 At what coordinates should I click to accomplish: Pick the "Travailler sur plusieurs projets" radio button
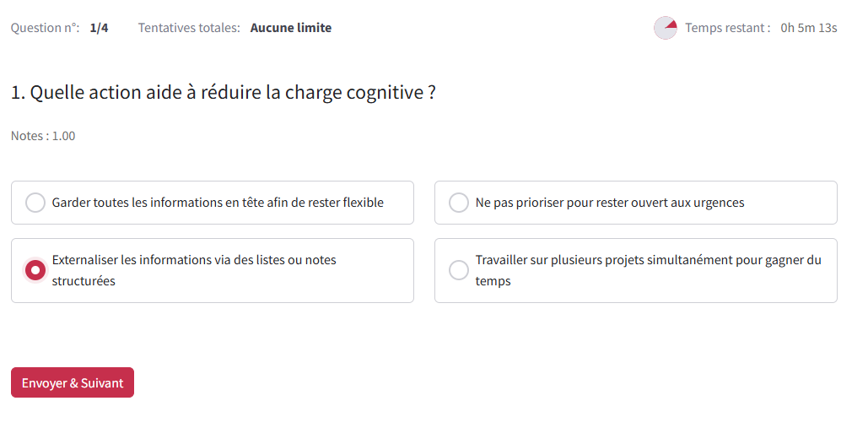[x=459, y=270]
